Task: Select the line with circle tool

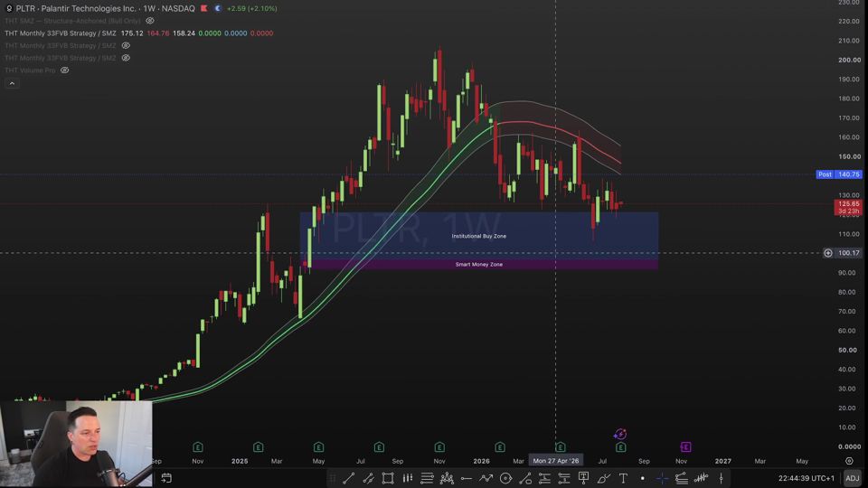Action: pos(524,478)
